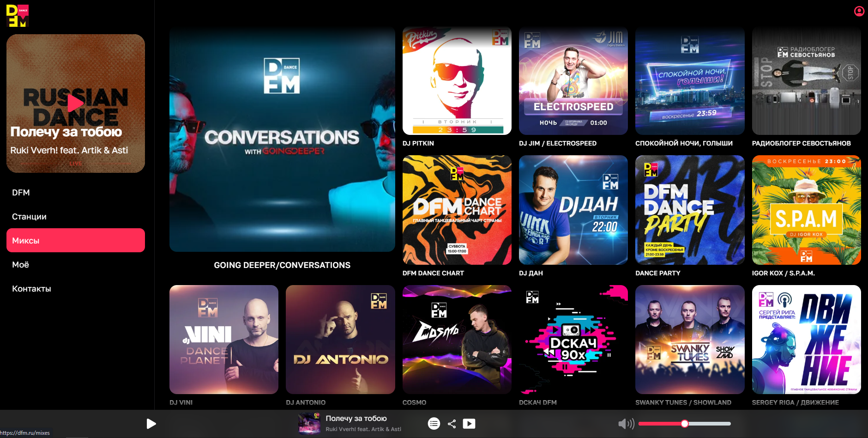
Task: Open the playlist icon in the player bar
Action: tap(434, 424)
